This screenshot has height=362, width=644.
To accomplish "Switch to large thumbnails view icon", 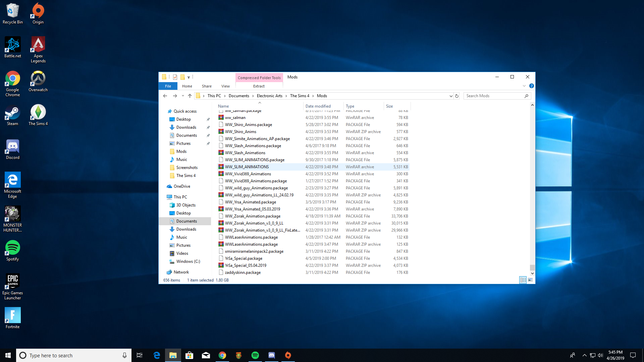I will pos(530,280).
